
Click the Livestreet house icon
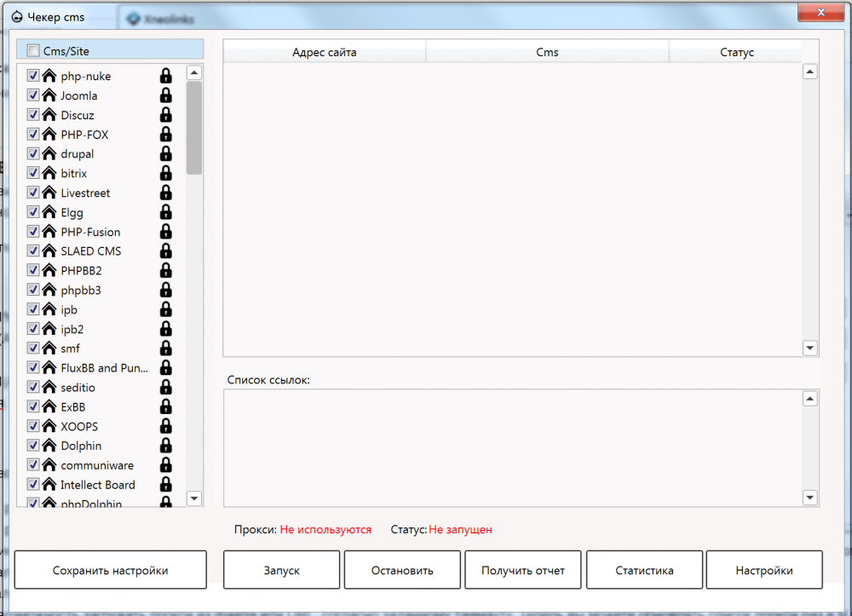49,193
